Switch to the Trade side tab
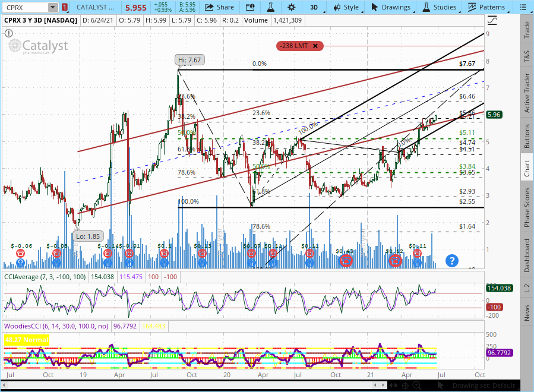Screen dimensions: 534x392 pyautogui.click(x=526, y=30)
